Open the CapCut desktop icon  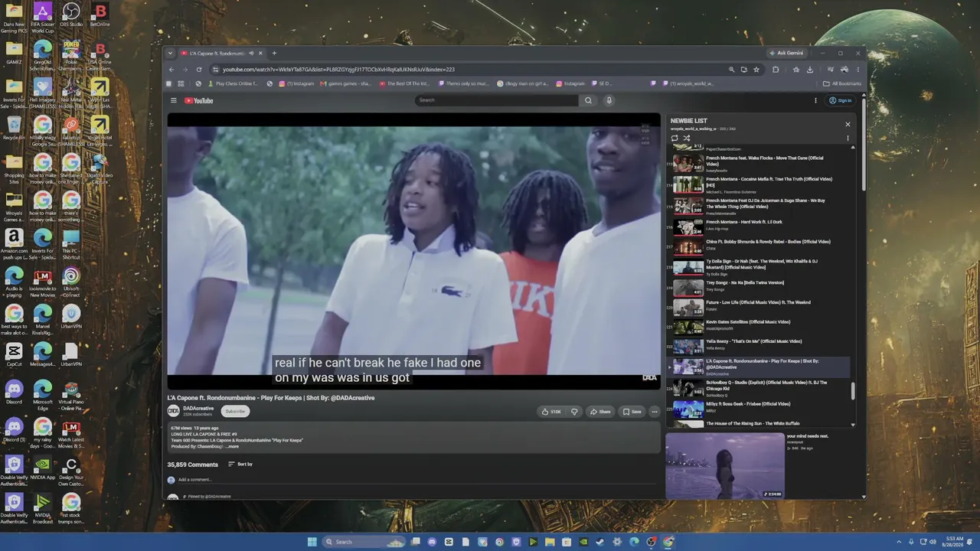point(14,356)
